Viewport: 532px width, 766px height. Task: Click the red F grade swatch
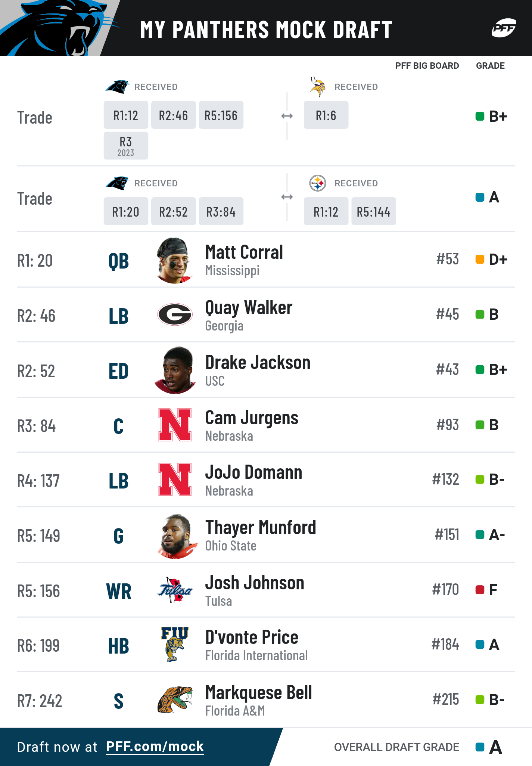click(x=480, y=590)
